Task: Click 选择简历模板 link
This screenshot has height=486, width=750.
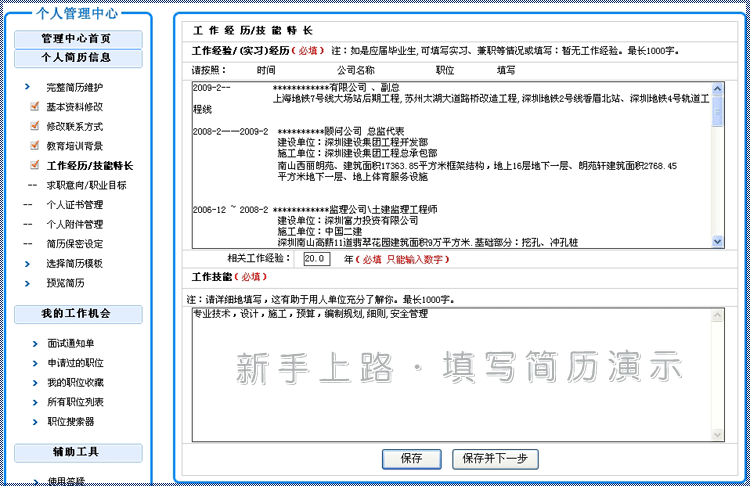Action: pyautogui.click(x=75, y=264)
